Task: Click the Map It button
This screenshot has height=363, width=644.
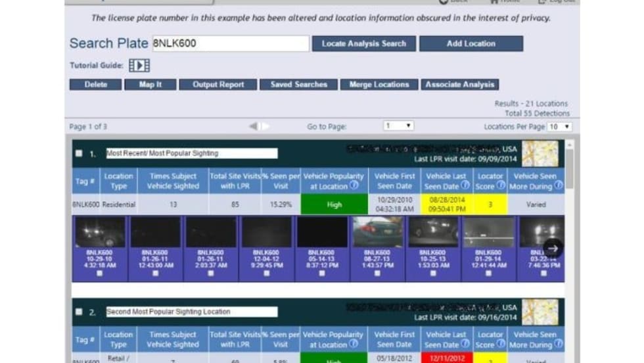Action: click(150, 85)
